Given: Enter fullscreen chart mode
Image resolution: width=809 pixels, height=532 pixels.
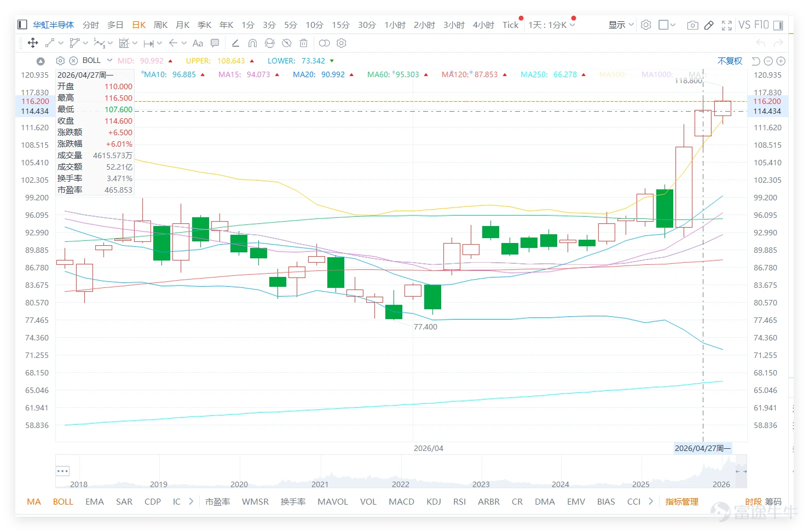Looking at the screenshot, I should (727, 25).
